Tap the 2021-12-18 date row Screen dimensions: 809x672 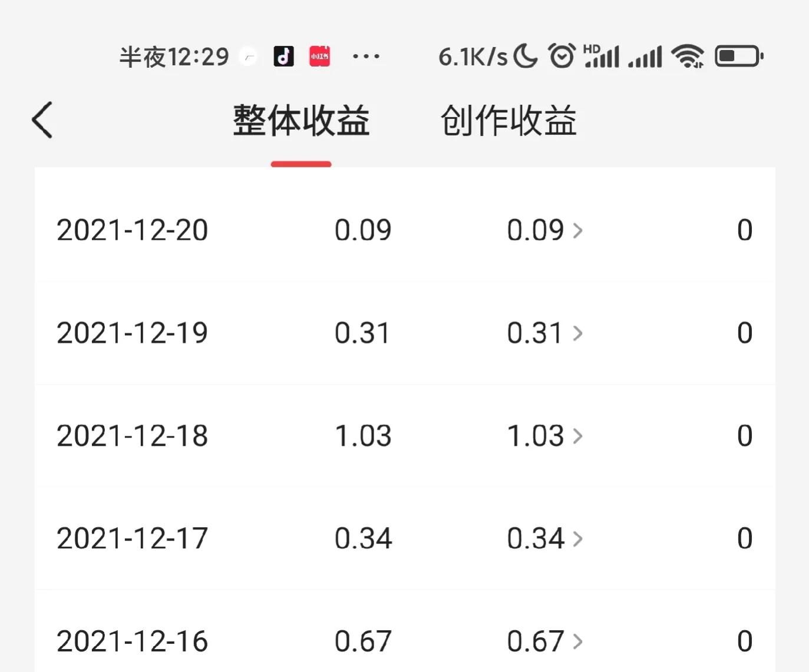click(132, 436)
